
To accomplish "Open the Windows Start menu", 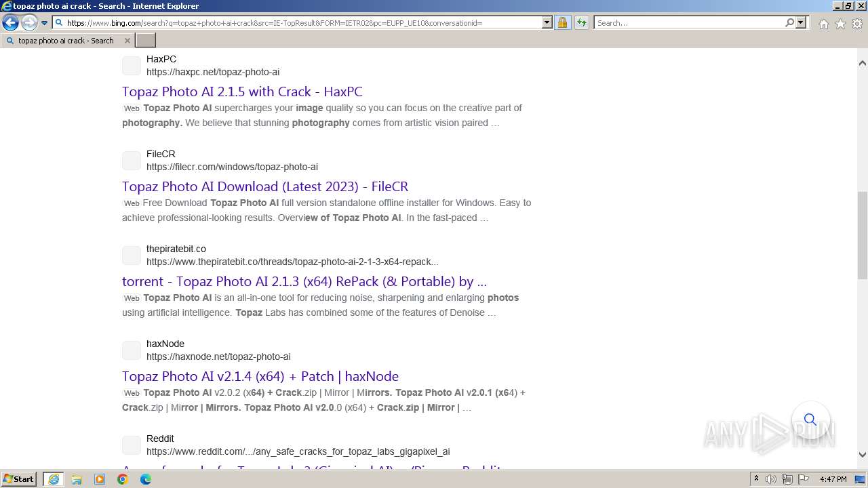I will pyautogui.click(x=18, y=479).
